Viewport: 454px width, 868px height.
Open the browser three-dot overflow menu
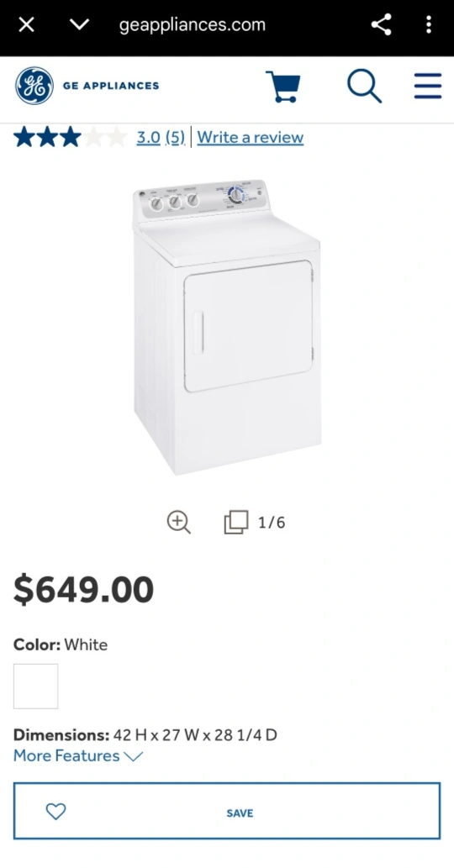pyautogui.click(x=429, y=24)
